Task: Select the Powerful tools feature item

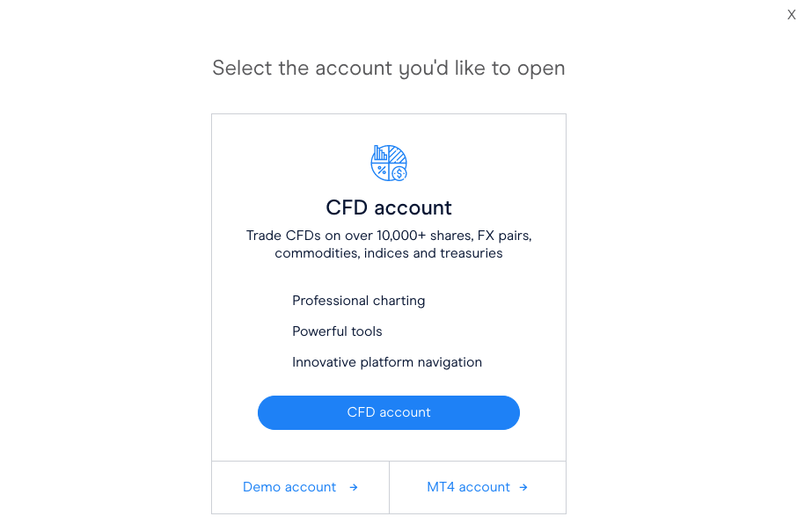Action: pos(337,331)
